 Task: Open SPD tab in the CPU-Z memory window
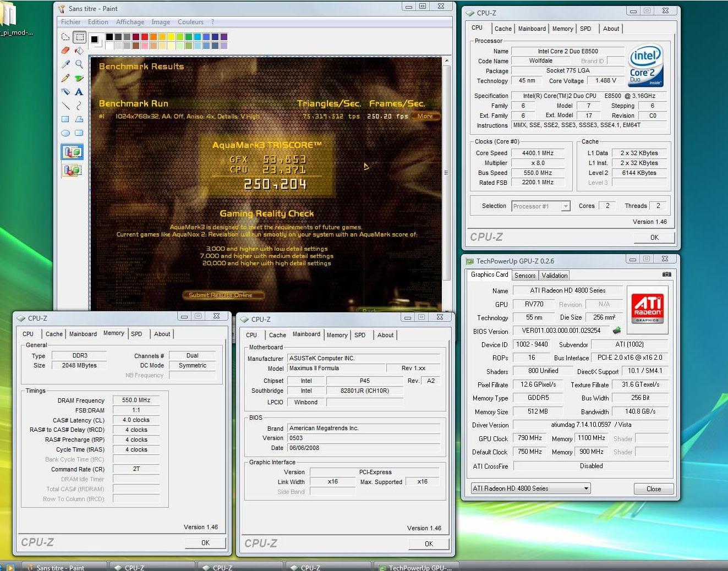point(136,334)
